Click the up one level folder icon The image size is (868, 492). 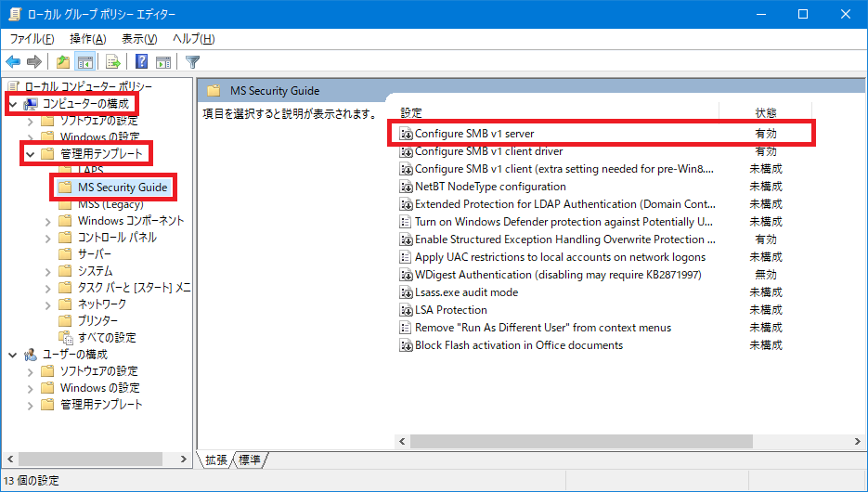tap(62, 62)
